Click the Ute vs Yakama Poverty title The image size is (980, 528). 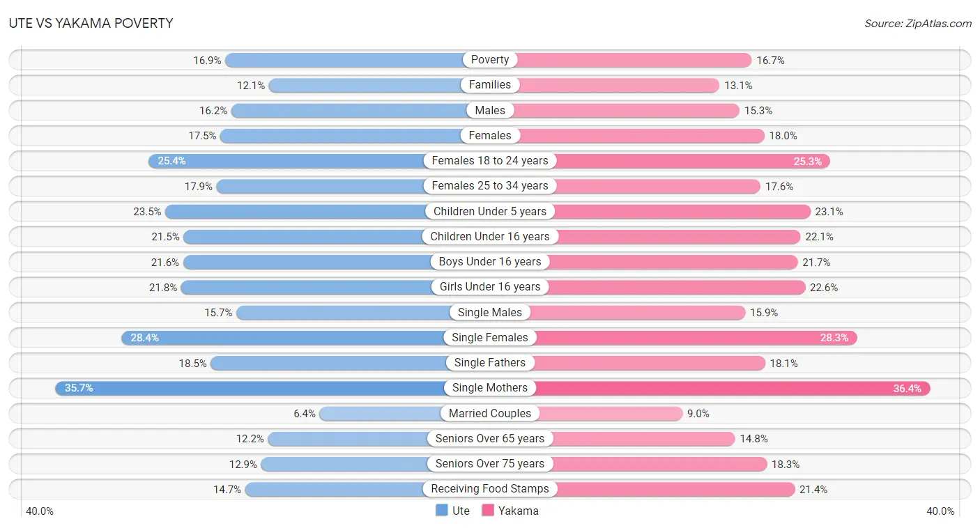click(x=91, y=24)
